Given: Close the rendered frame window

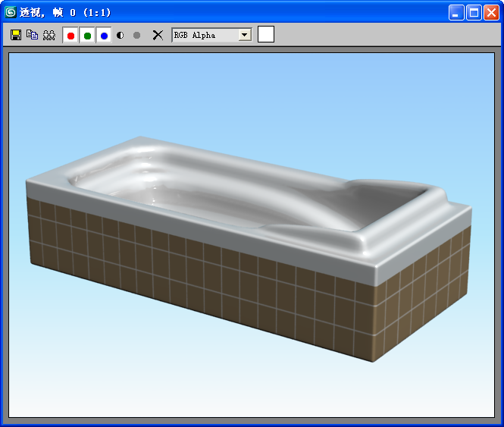Looking at the screenshot, I should (x=491, y=12).
